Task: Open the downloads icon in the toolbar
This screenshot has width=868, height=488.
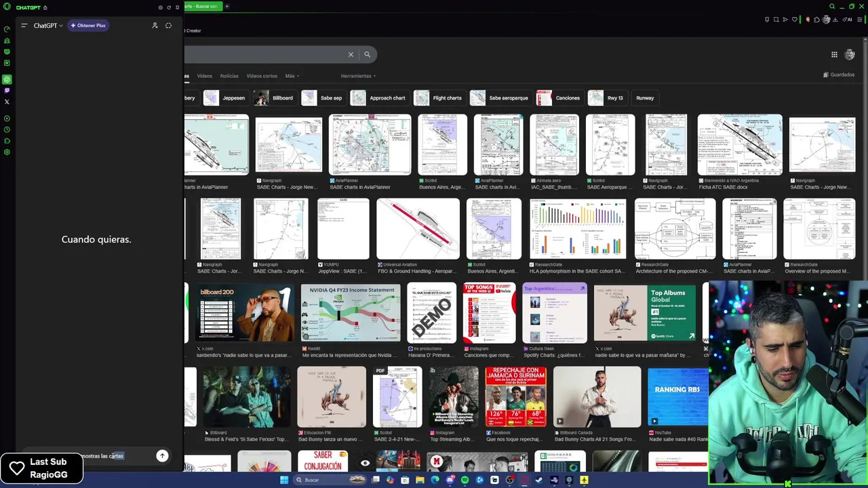Action: pos(836,20)
